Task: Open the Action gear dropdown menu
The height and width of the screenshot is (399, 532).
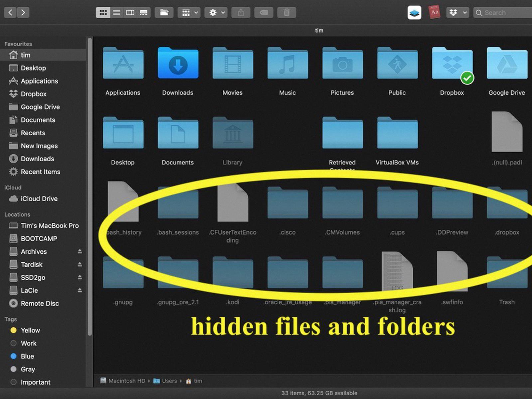Action: [216, 13]
